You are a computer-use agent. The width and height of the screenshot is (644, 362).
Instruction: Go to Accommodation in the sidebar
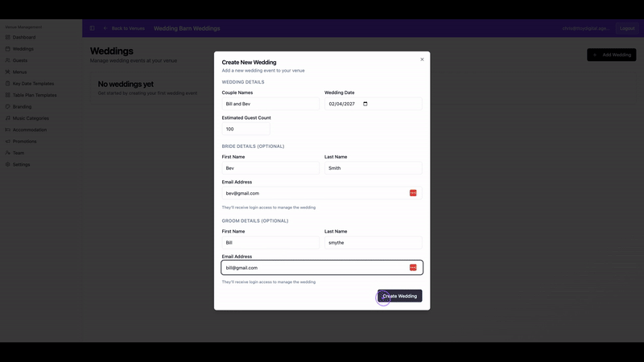click(30, 130)
